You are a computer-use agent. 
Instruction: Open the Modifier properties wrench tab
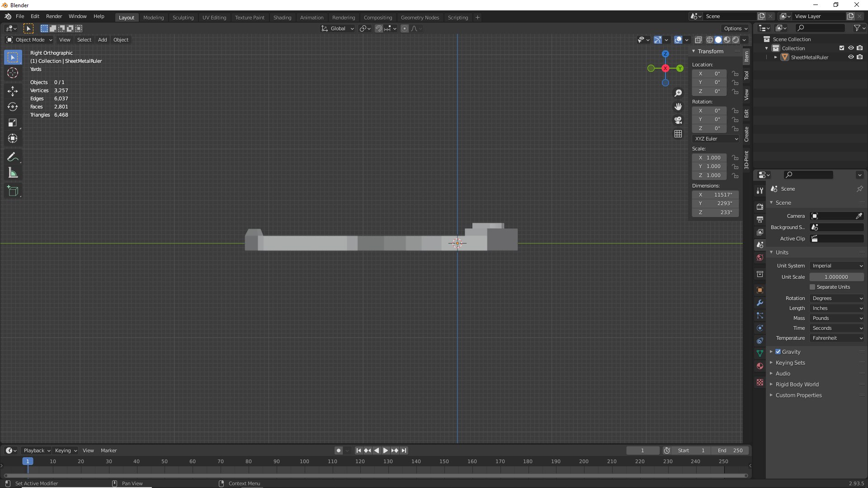(x=760, y=303)
